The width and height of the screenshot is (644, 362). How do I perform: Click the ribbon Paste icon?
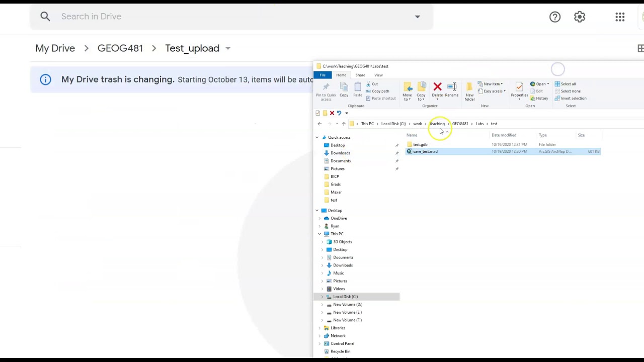pos(358,87)
